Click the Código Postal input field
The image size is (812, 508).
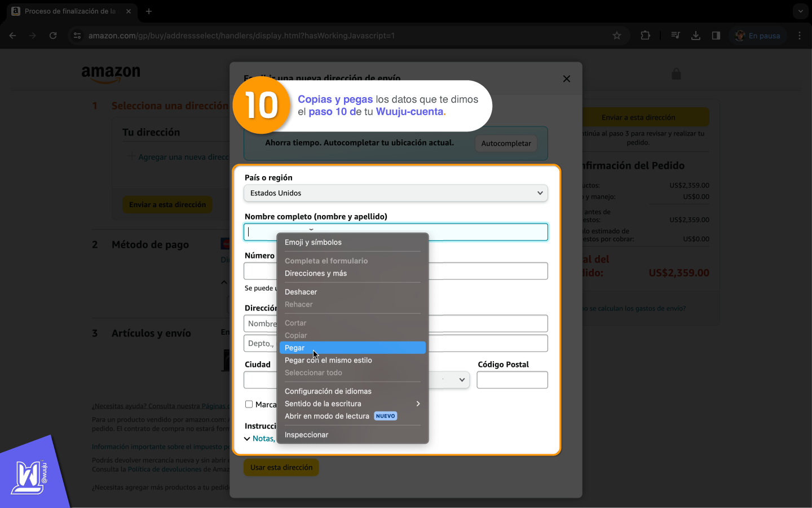click(x=512, y=380)
